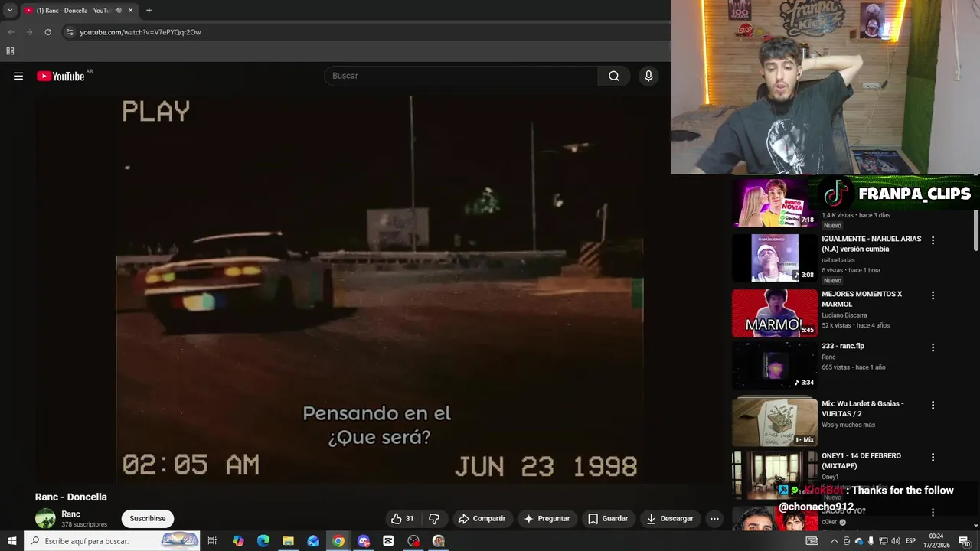Click Windows taskbar search box

[112, 541]
